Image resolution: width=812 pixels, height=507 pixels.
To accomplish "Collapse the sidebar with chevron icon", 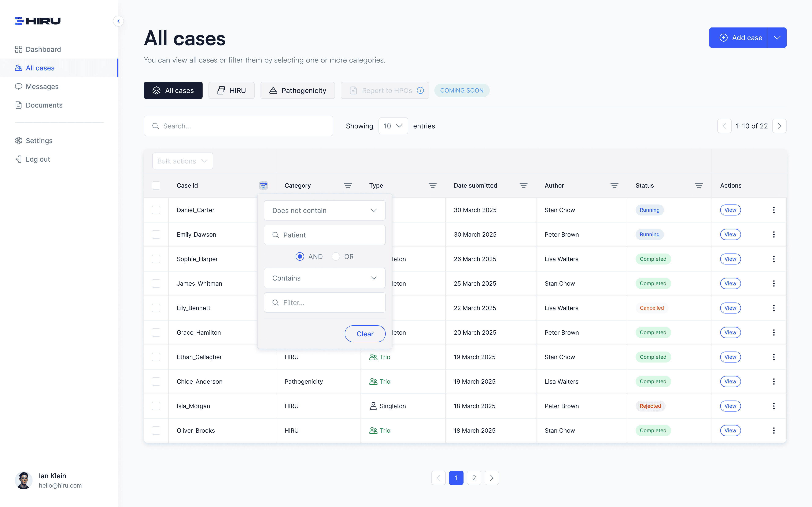I will click(118, 21).
